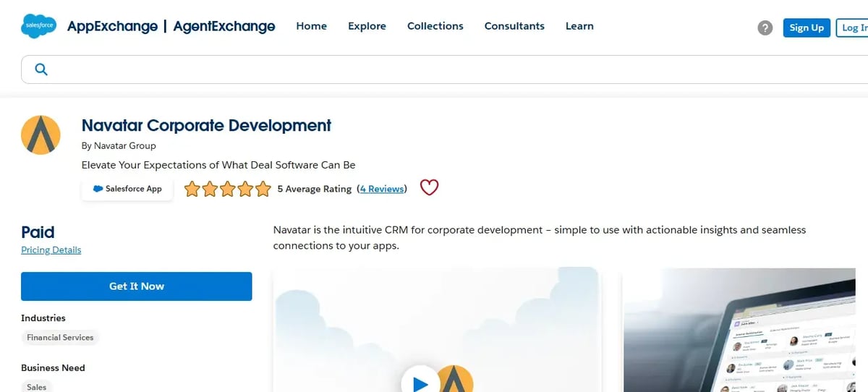Open the Consultants menu item

click(x=514, y=26)
